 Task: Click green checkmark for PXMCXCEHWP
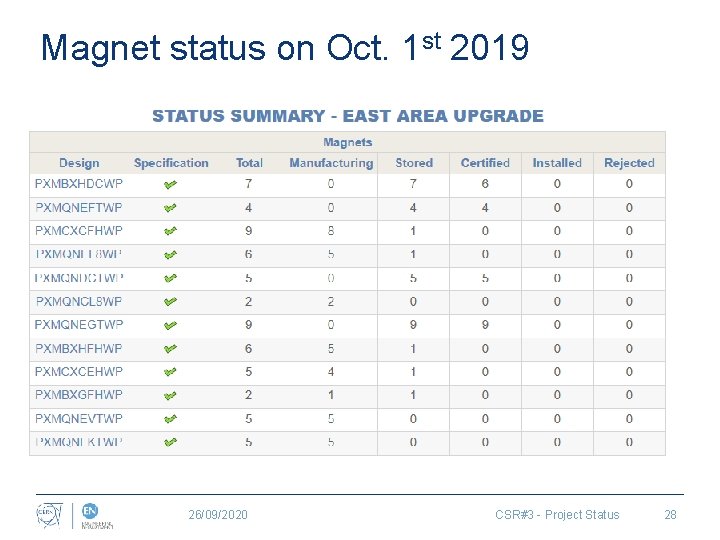(x=170, y=372)
